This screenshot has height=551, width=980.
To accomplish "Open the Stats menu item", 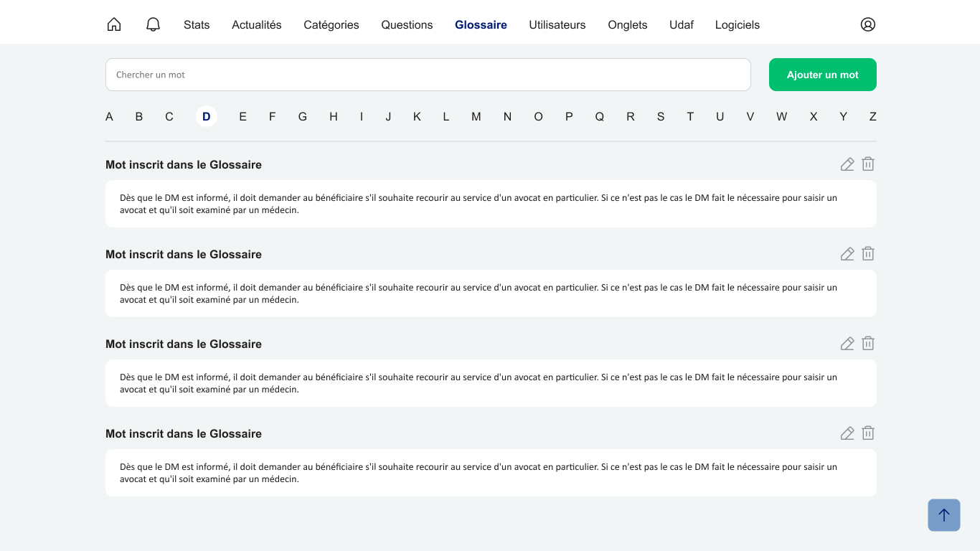I will click(197, 24).
